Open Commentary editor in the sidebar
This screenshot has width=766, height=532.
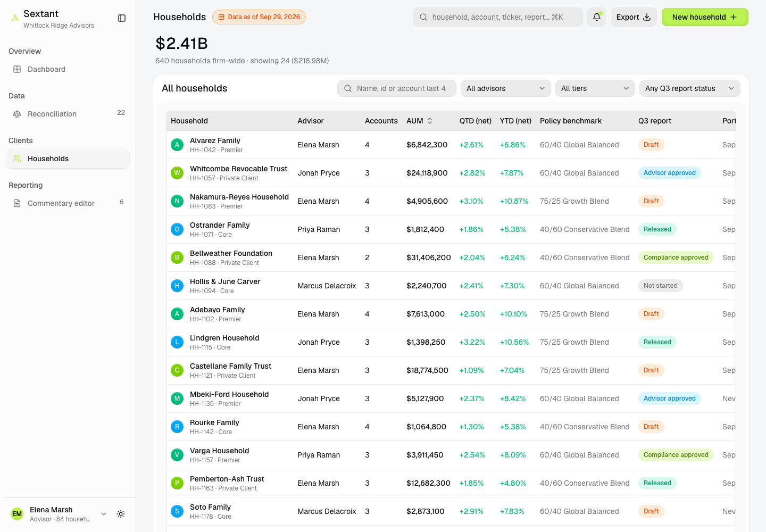coord(68,203)
